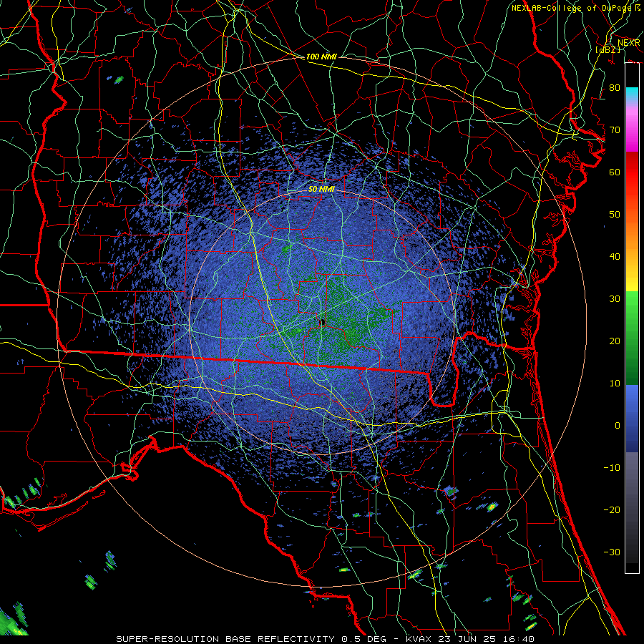Click the KVAX 23 JUN 25 16:40 timestamp
The height and width of the screenshot is (644, 644).
pyautogui.click(x=470, y=639)
